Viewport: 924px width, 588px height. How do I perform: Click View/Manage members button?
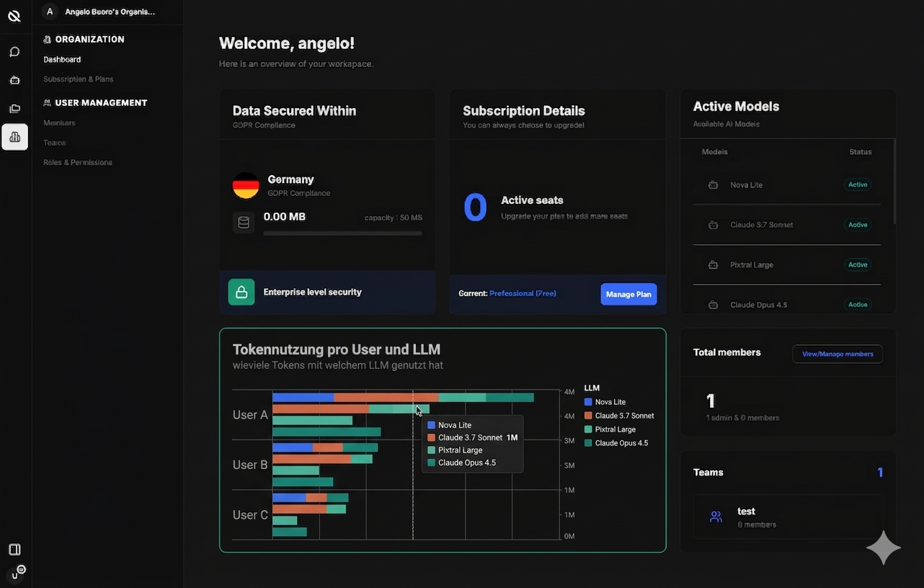837,354
